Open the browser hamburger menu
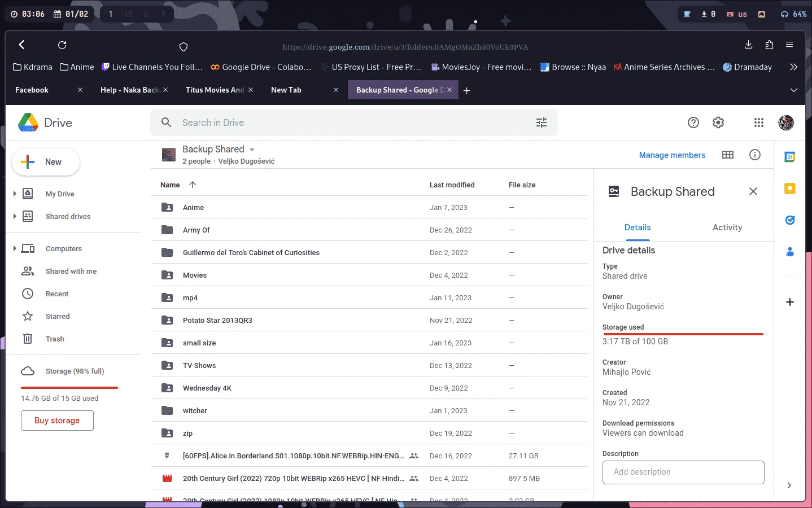Viewport: 812px width, 508px height. pos(789,45)
